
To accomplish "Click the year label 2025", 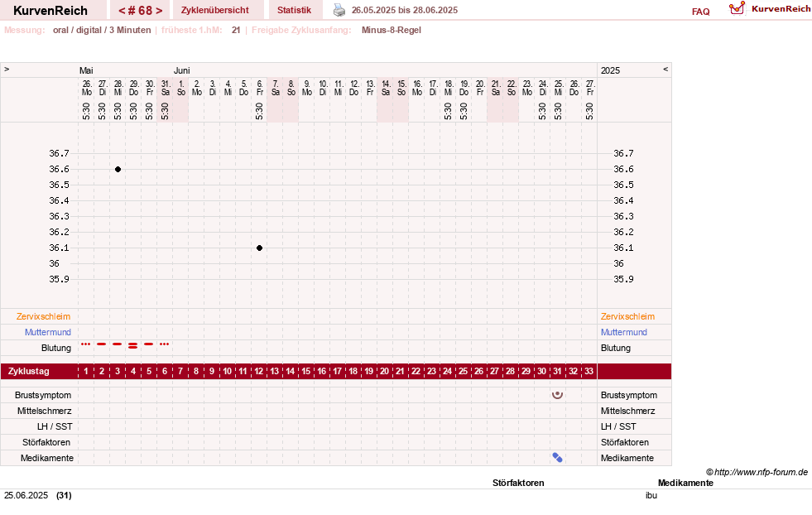I will coord(610,70).
